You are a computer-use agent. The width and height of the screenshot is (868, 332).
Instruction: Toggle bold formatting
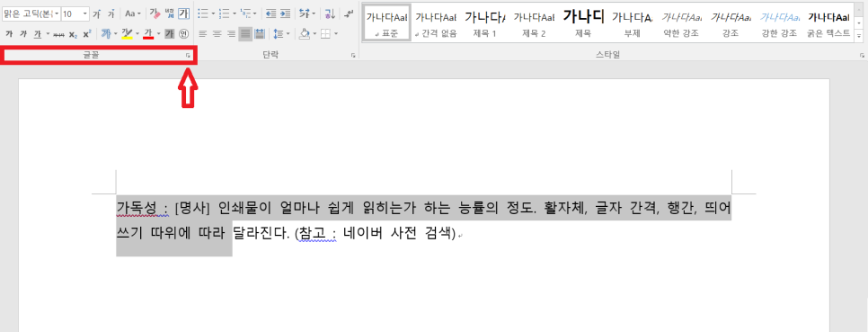pos(9,34)
